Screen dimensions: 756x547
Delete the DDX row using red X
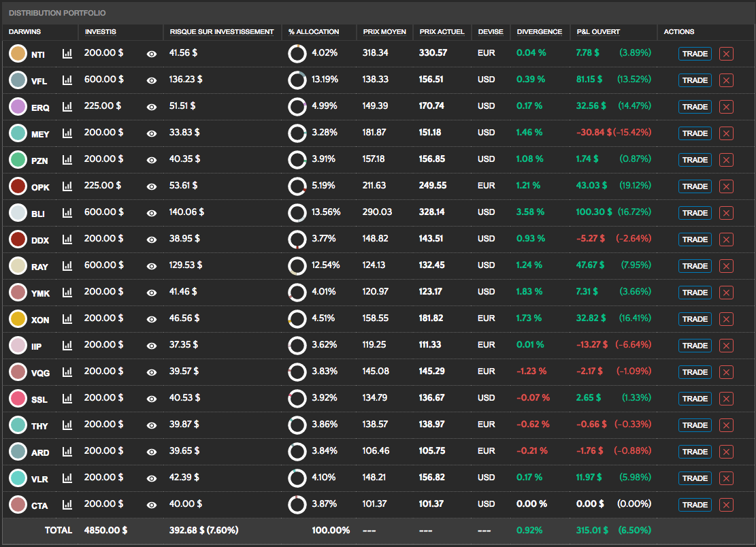[x=726, y=239]
